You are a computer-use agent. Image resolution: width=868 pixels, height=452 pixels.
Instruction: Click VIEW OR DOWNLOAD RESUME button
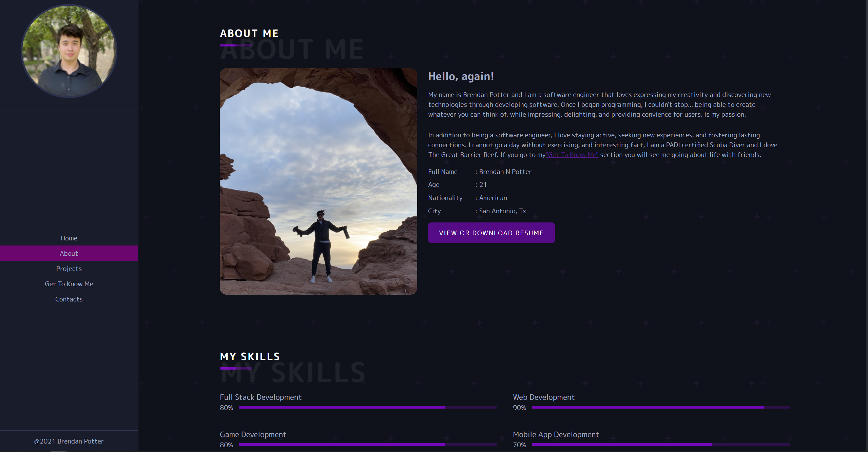tap(491, 232)
